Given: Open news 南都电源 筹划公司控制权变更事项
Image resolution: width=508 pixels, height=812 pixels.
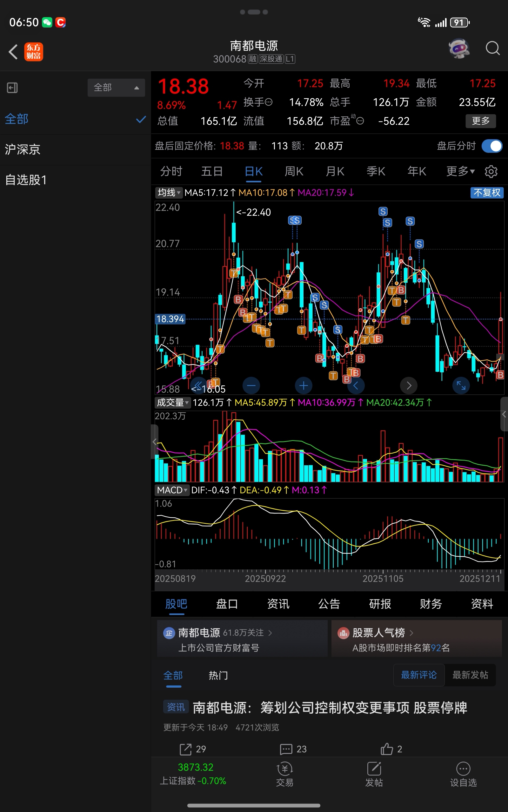Looking at the screenshot, I should [x=330, y=708].
